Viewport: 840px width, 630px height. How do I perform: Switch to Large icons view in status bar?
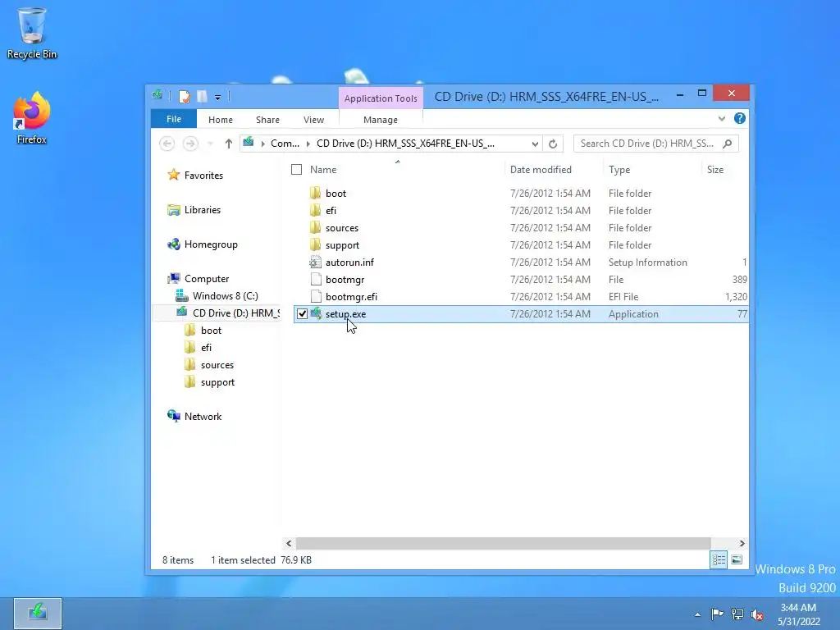point(737,559)
